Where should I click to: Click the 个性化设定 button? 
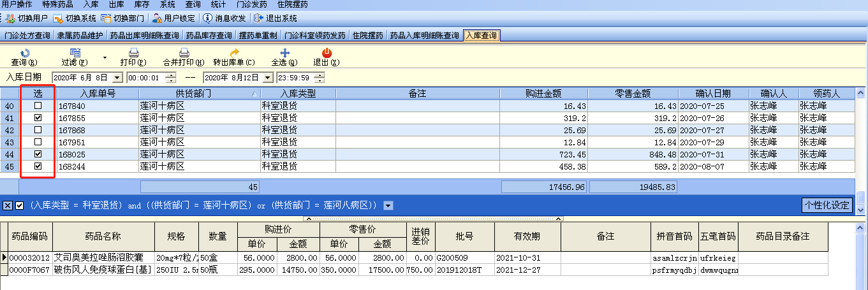coord(827,205)
